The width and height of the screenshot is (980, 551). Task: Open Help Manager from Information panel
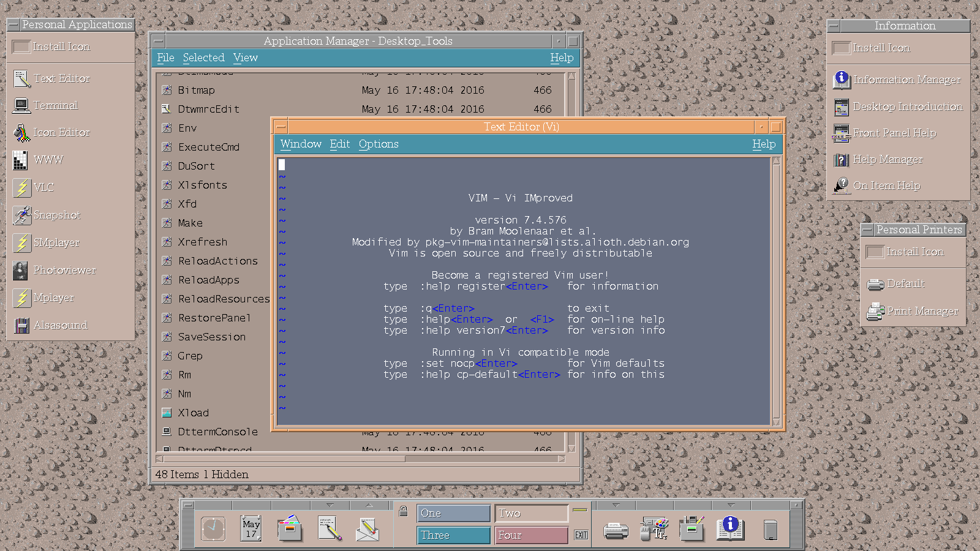(878, 159)
